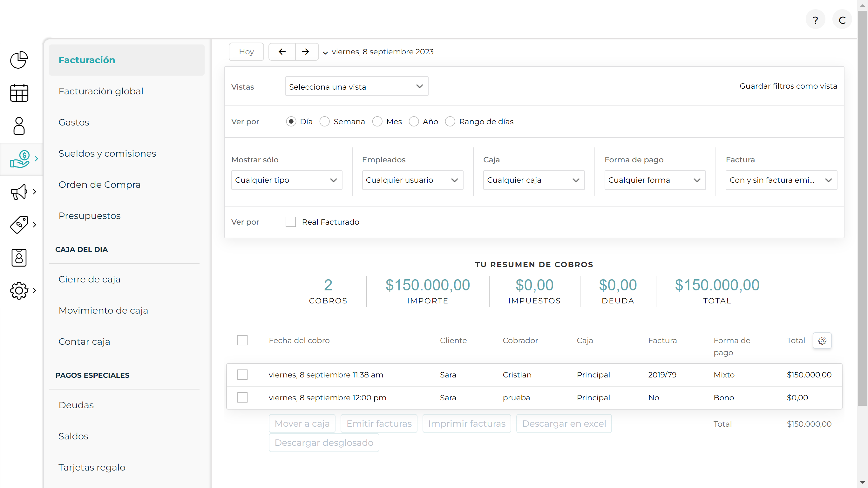Click the Fecha del cobro column header
This screenshot has width=868, height=488.
point(299,340)
